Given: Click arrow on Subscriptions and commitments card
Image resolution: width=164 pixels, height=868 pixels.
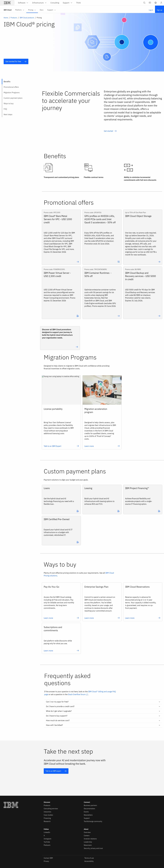Looking at the screenshot, I should tap(78, 651).
